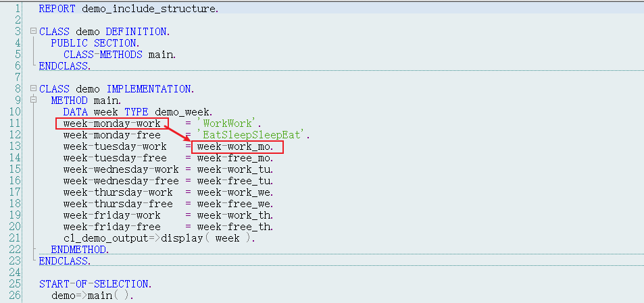This screenshot has width=644, height=303.
Task: Click 'week-work_tu' value
Action: point(235,169)
